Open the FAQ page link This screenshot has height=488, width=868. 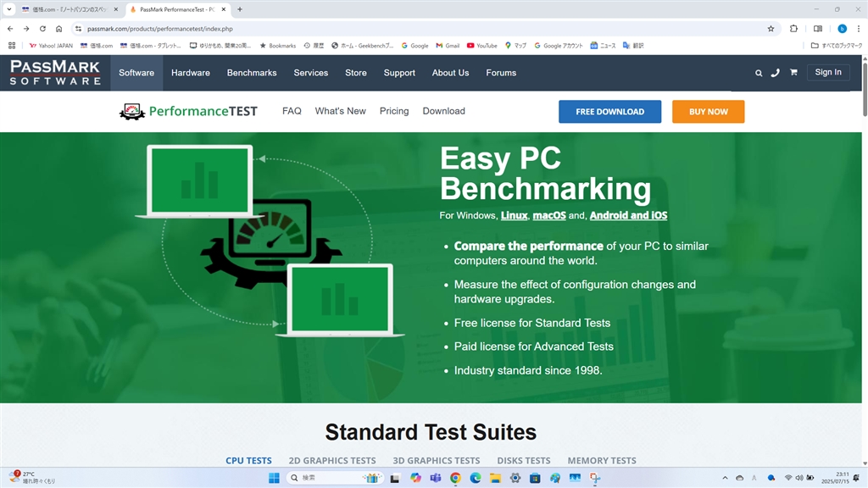[292, 111]
